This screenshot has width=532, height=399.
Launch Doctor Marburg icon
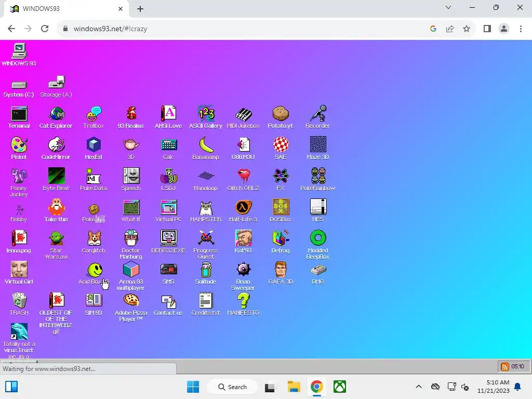[130, 245]
